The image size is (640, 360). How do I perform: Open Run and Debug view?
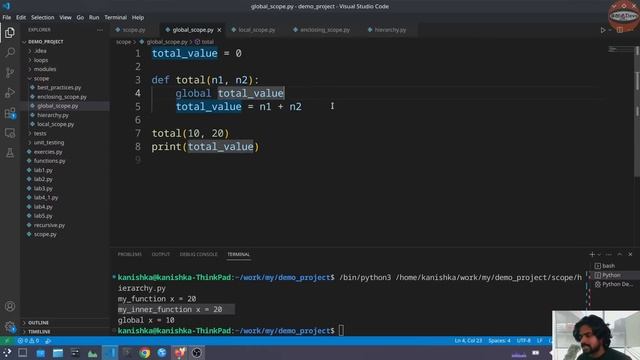10,93
